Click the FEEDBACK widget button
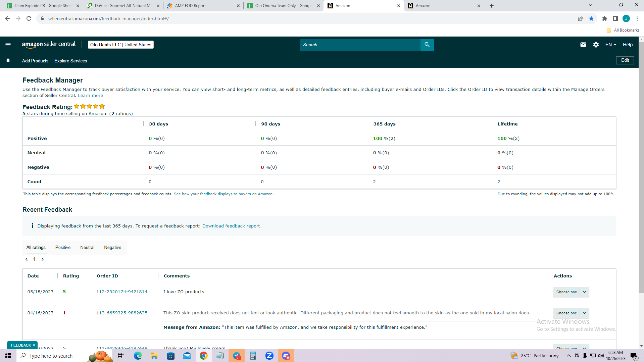Image resolution: width=644 pixels, height=362 pixels. pyautogui.click(x=21, y=345)
